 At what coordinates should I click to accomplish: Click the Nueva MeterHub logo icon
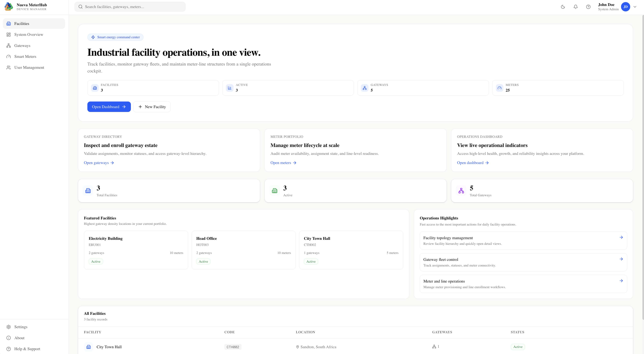[x=9, y=7]
